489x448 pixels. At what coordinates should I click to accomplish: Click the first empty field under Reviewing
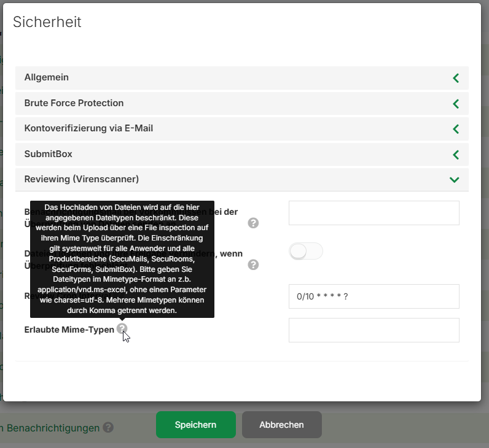[374, 213]
